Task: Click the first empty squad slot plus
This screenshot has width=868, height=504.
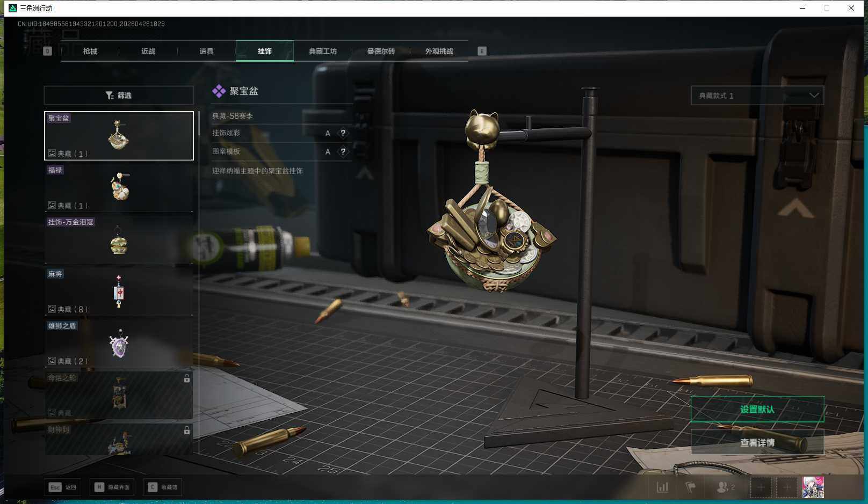Action: pos(761,487)
